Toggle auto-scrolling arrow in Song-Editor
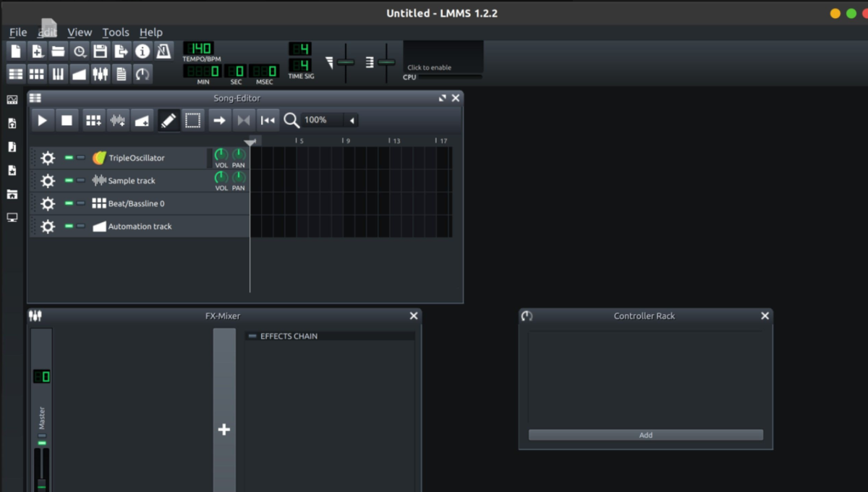 tap(219, 120)
